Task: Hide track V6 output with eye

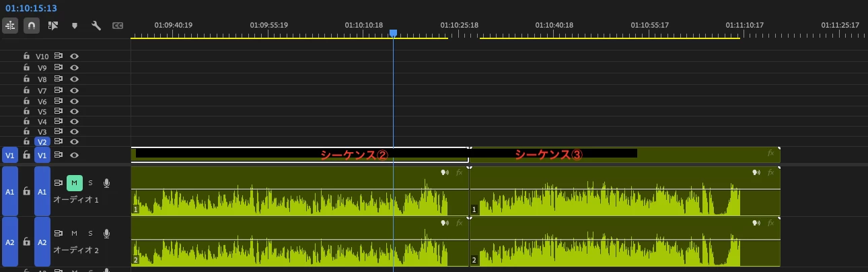Action: click(x=75, y=101)
